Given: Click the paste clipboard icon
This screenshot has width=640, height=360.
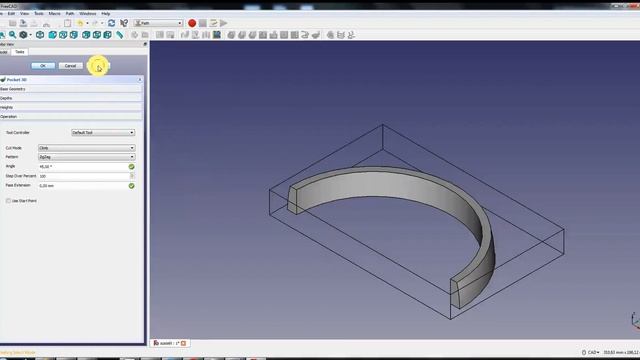Looking at the screenshot, I should click(x=67, y=23).
